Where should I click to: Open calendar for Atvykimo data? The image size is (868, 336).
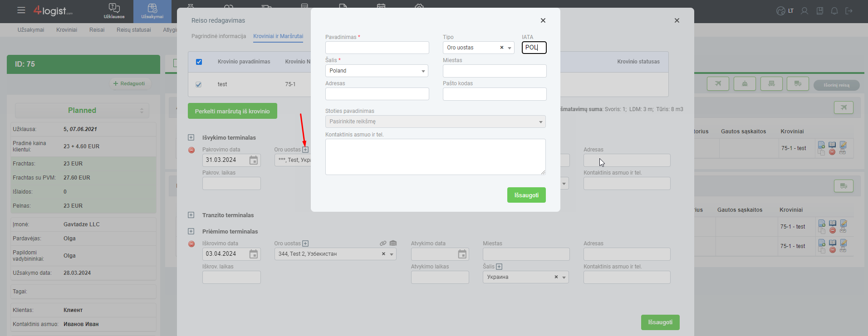(x=462, y=254)
